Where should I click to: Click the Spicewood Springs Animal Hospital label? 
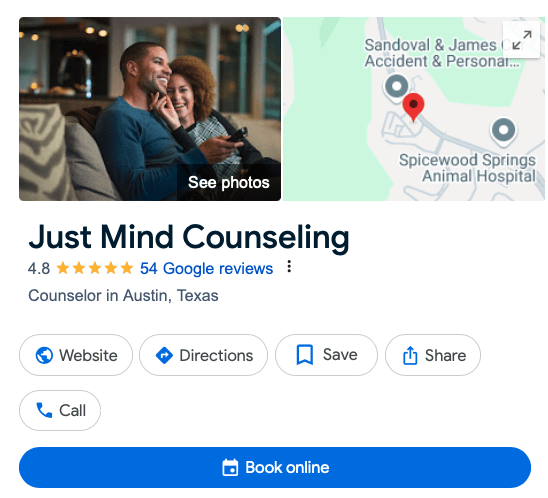coord(467,168)
